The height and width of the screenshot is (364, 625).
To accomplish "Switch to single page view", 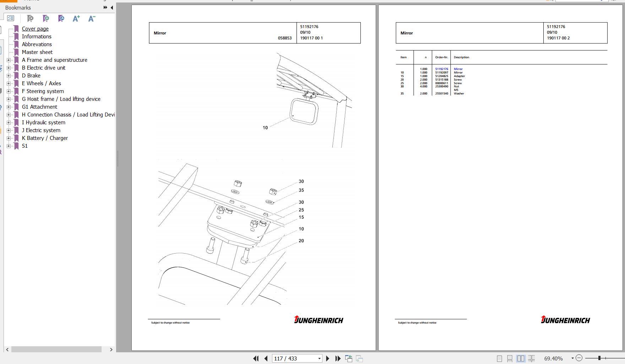I will 499,359.
